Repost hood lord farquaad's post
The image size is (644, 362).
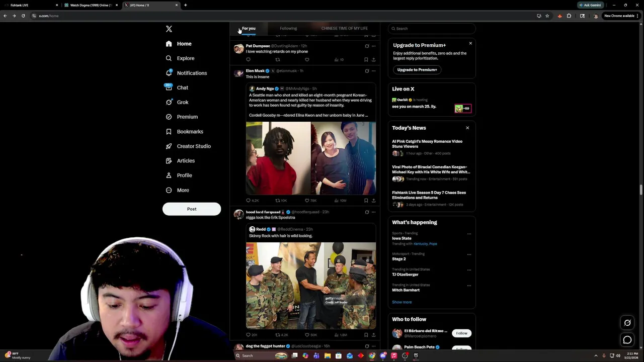(277, 335)
